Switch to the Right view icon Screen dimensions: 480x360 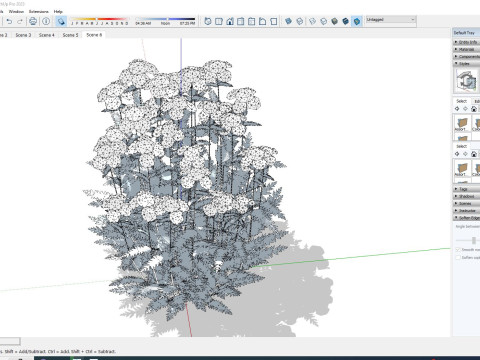pos(241,21)
